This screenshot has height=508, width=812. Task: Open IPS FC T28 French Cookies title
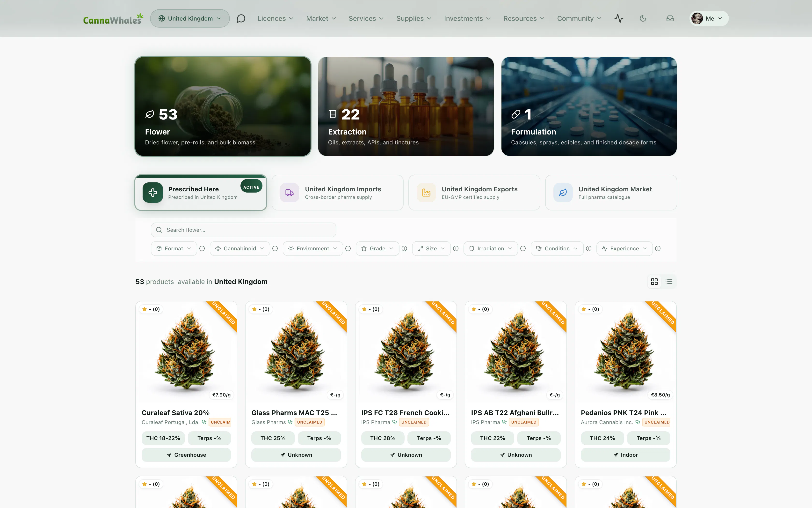pos(405,413)
